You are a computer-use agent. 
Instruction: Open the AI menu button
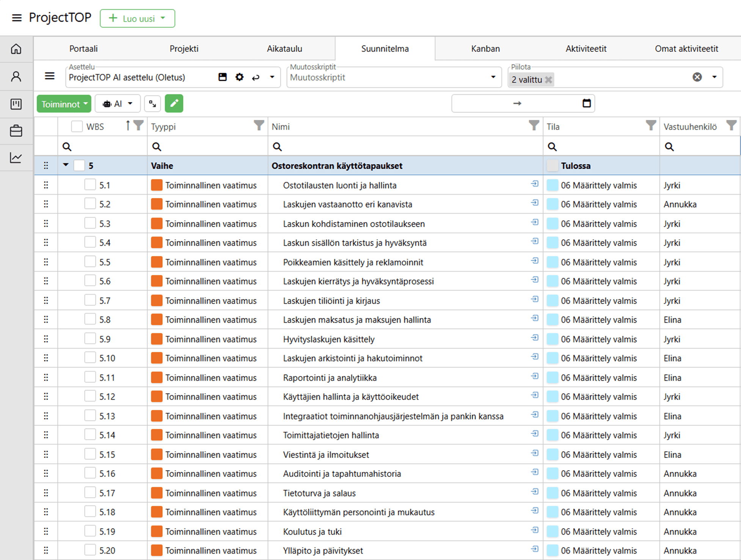(118, 104)
